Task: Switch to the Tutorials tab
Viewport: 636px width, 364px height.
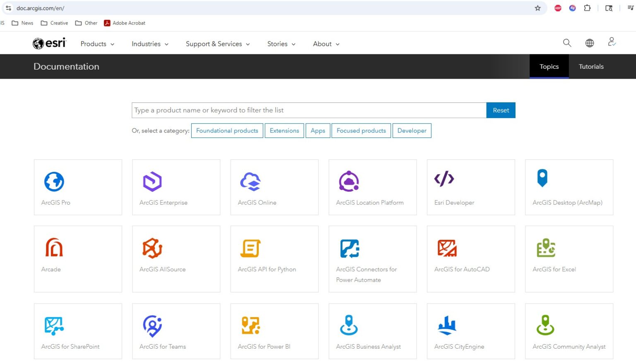Action: click(x=591, y=67)
